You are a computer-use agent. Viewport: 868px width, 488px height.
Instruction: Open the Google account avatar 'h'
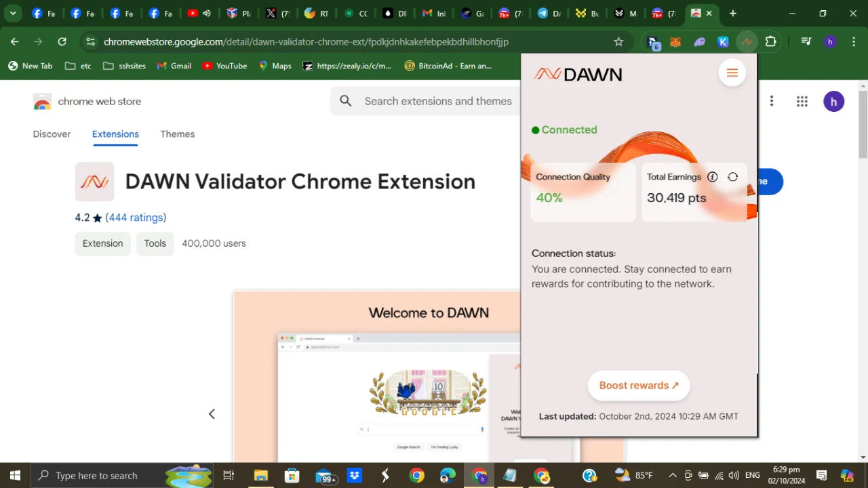pos(833,102)
